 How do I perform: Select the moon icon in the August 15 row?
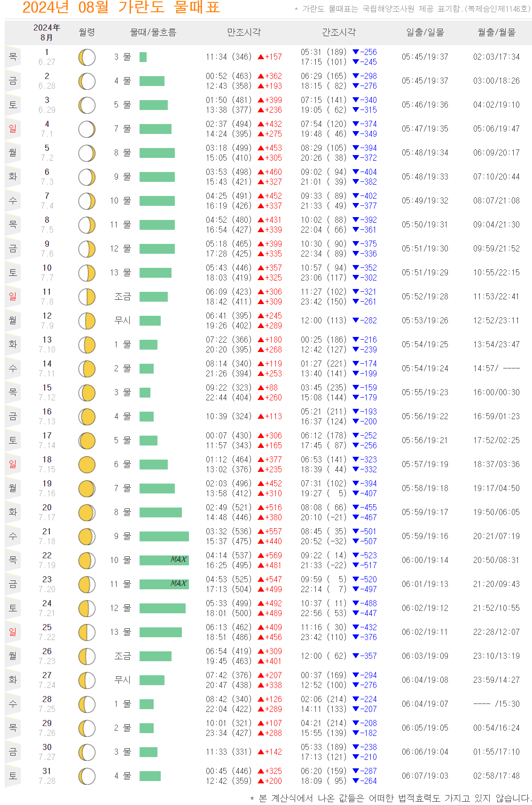(x=87, y=393)
